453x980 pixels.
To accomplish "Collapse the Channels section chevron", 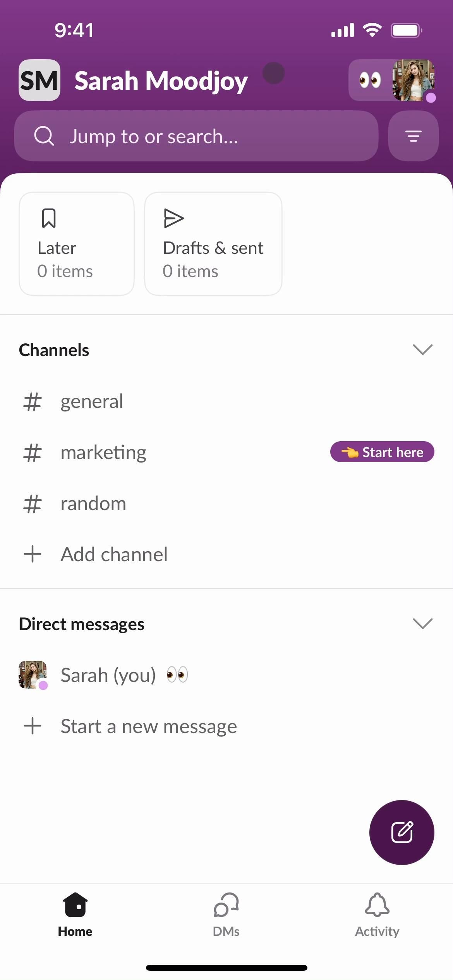I will 422,350.
